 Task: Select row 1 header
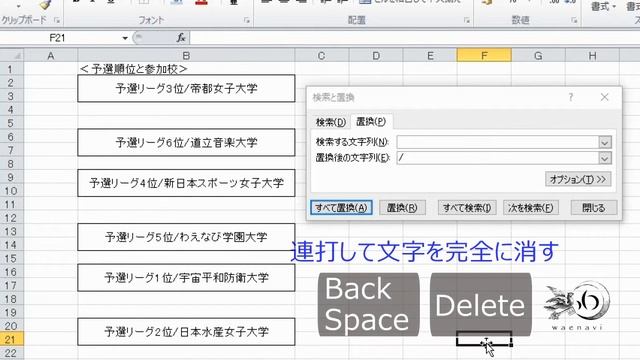(11, 69)
